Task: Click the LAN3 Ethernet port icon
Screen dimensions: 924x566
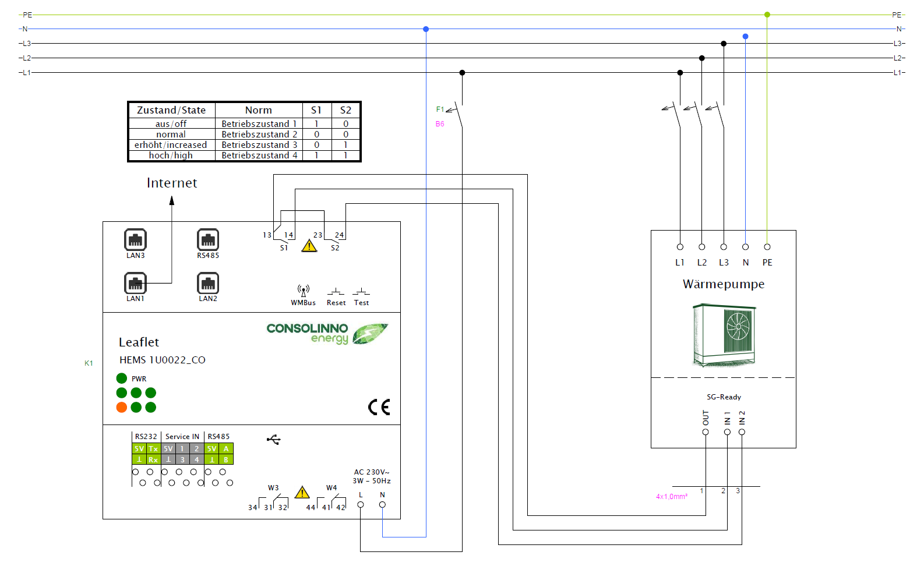Action: coord(135,240)
